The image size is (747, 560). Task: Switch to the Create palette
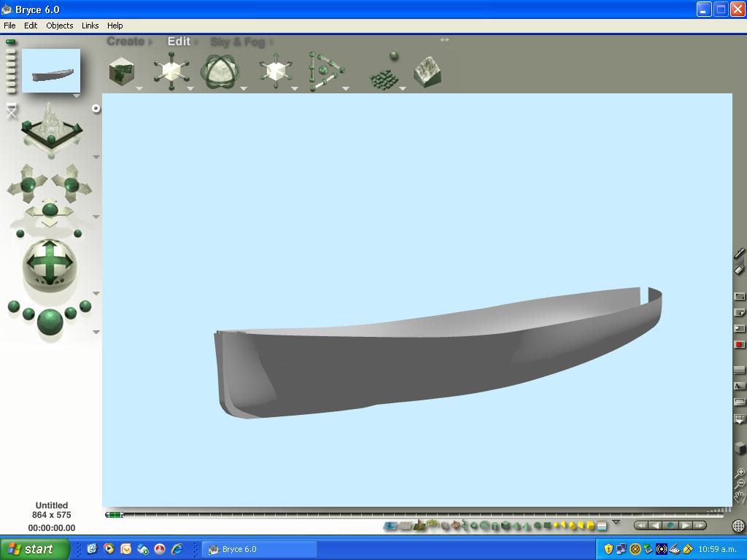(x=125, y=42)
